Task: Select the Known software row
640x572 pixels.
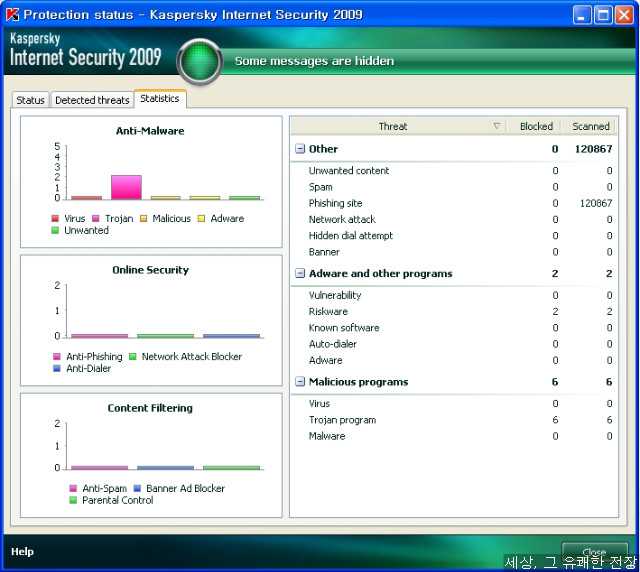Action: (x=454, y=328)
